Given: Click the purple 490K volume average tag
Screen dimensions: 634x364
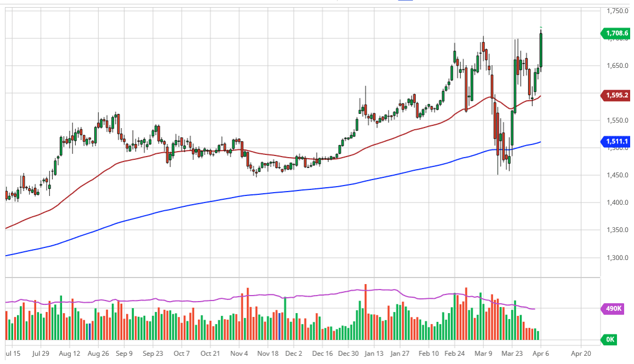Looking at the screenshot, I should [x=614, y=309].
